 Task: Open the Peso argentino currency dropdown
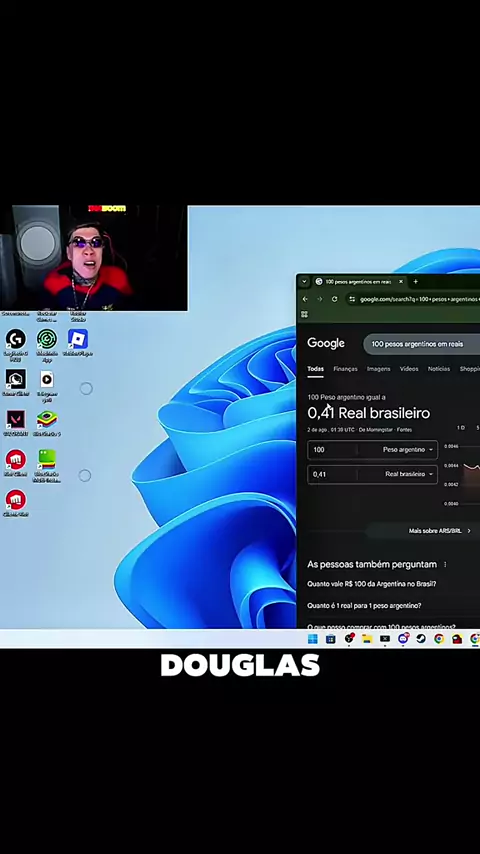click(x=407, y=450)
